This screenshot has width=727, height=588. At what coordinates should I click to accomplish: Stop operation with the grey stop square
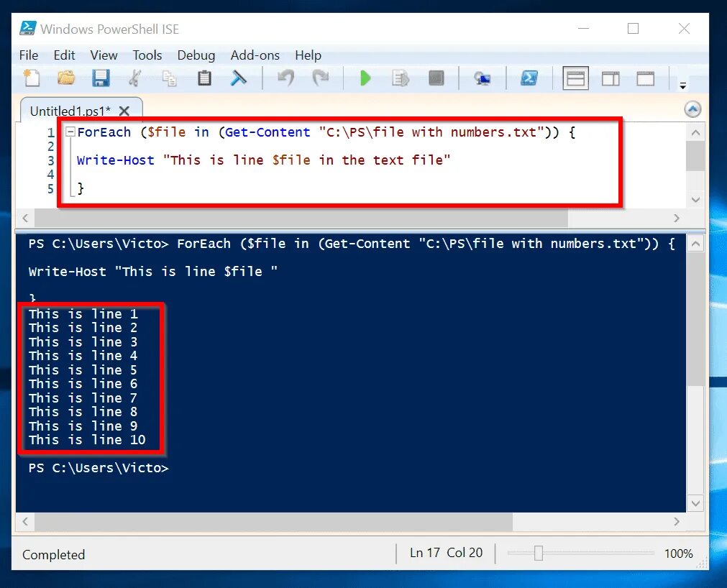(x=436, y=78)
